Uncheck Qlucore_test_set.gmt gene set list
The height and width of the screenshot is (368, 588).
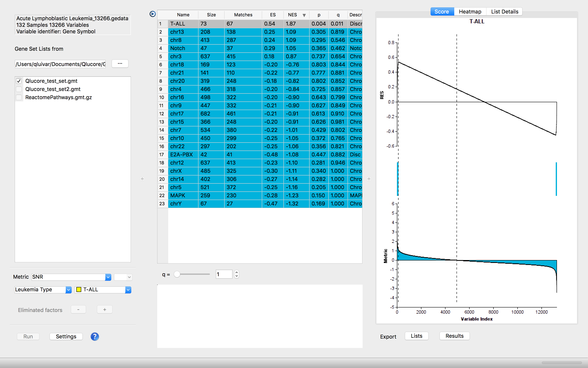[19, 81]
